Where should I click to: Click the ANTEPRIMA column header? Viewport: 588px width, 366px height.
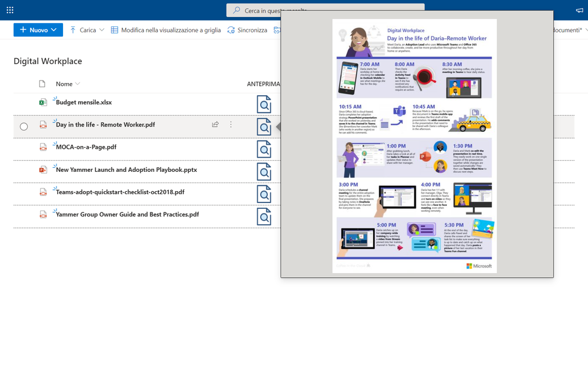[263, 84]
